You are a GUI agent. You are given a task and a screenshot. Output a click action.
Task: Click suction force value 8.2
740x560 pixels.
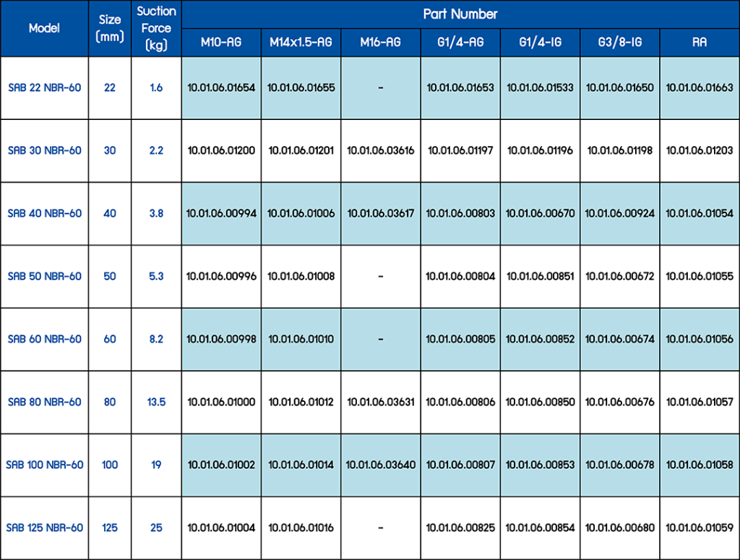pos(156,339)
